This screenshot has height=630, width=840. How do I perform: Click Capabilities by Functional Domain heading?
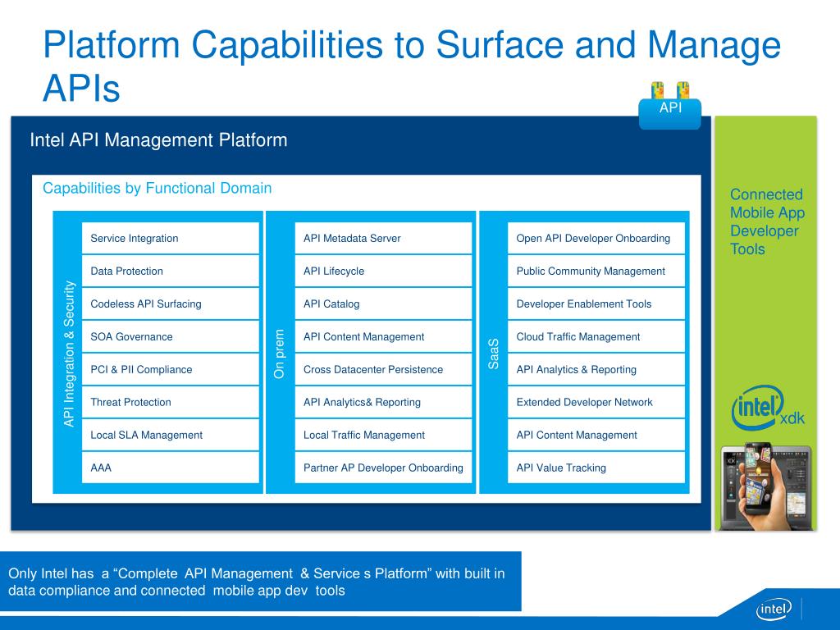point(157,188)
